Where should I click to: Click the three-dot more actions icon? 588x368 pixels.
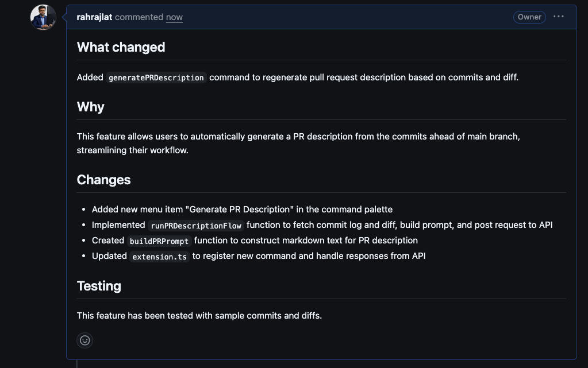[558, 17]
